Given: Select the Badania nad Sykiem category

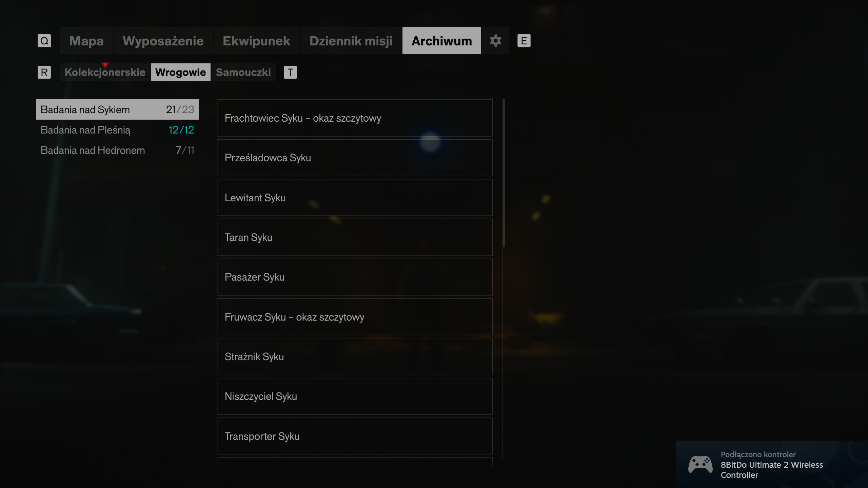Looking at the screenshot, I should click(117, 109).
